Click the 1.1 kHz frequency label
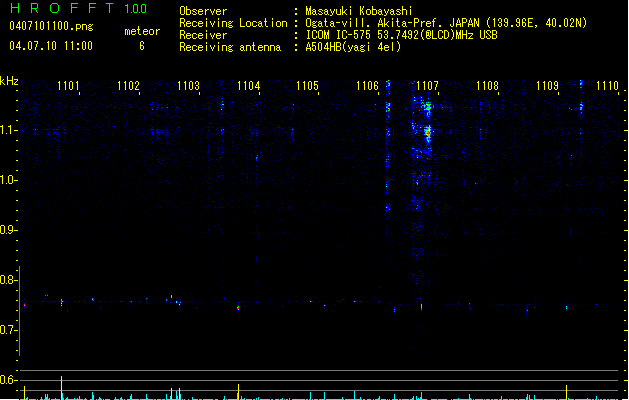The width and height of the screenshot is (629, 400). pos(8,130)
